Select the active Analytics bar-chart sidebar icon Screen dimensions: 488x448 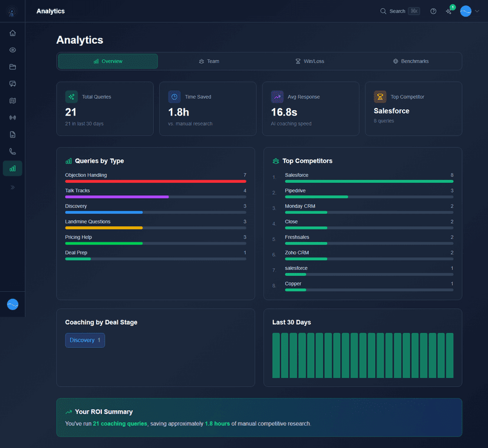point(12,168)
